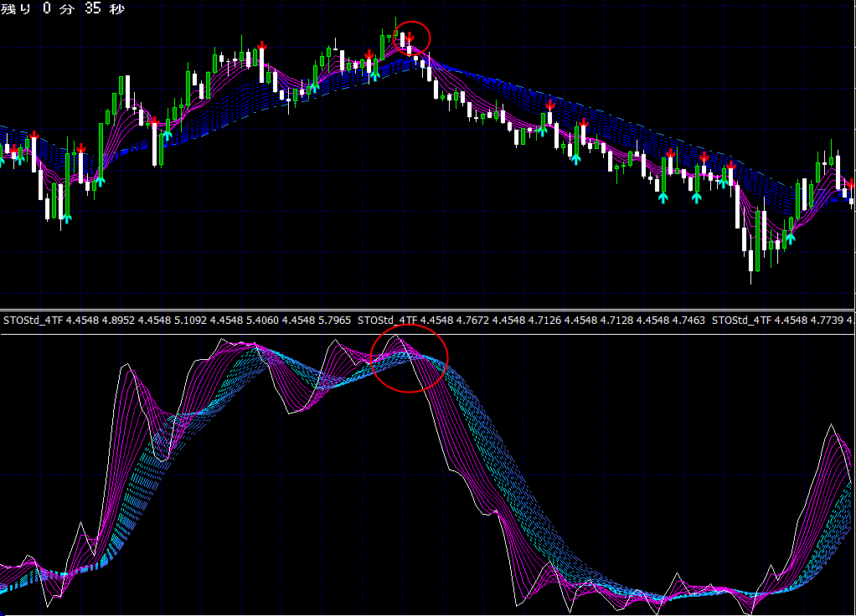Viewport: 856px width, 616px height.
Task: Click the indicator value 4.7739
Action: coord(827,321)
